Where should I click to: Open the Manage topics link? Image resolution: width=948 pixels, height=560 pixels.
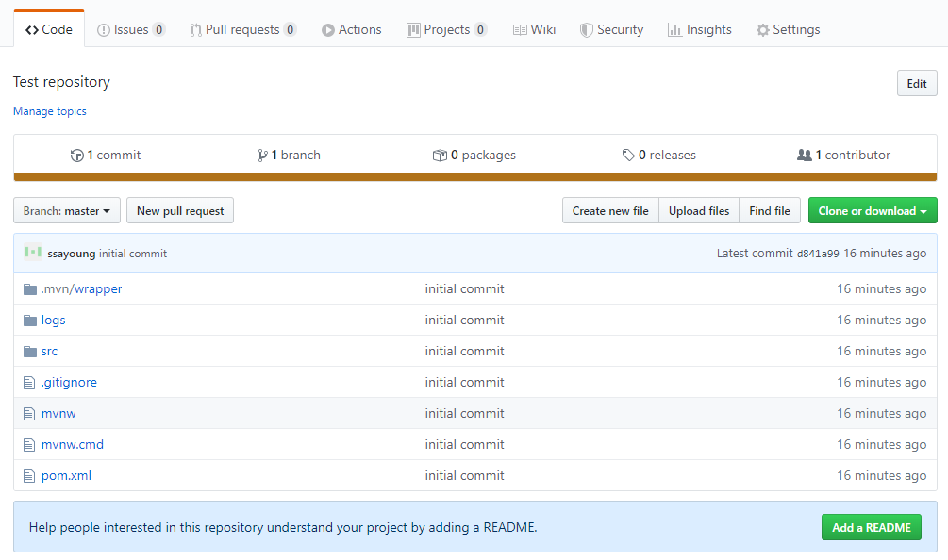pos(50,111)
